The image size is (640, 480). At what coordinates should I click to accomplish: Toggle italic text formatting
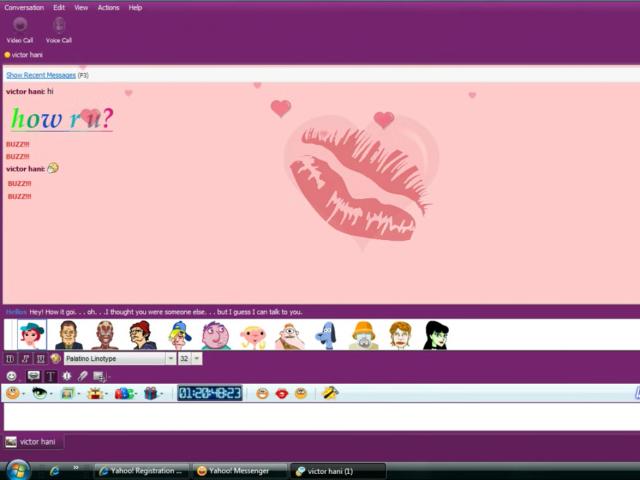pyautogui.click(x=25, y=358)
